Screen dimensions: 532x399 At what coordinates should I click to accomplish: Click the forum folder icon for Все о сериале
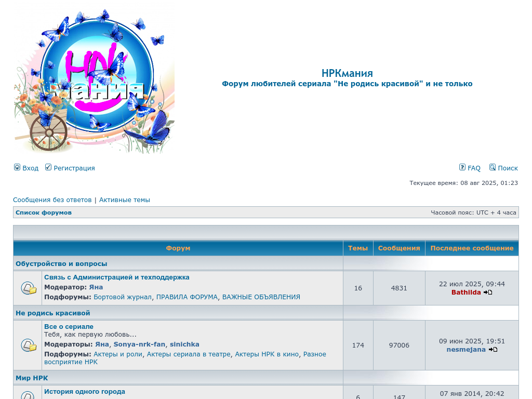[x=28, y=345]
